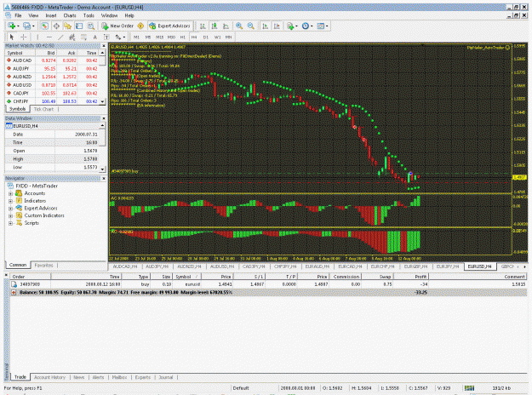Click the yellow MetaEditor diamond icon

[x=140, y=26]
